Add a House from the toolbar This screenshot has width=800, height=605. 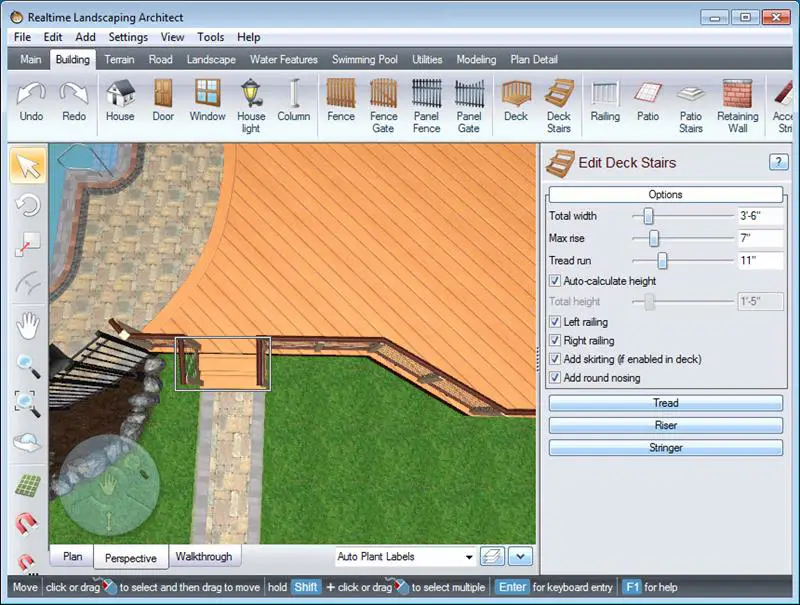click(120, 102)
